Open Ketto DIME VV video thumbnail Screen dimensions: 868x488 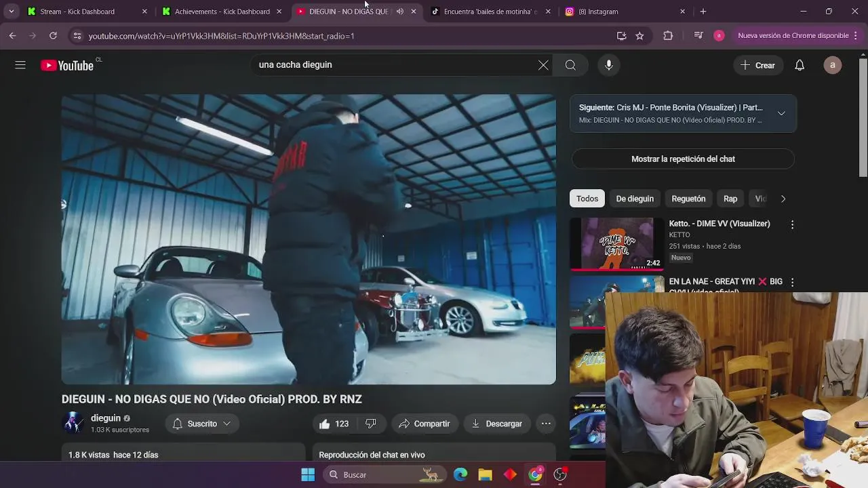pos(616,243)
